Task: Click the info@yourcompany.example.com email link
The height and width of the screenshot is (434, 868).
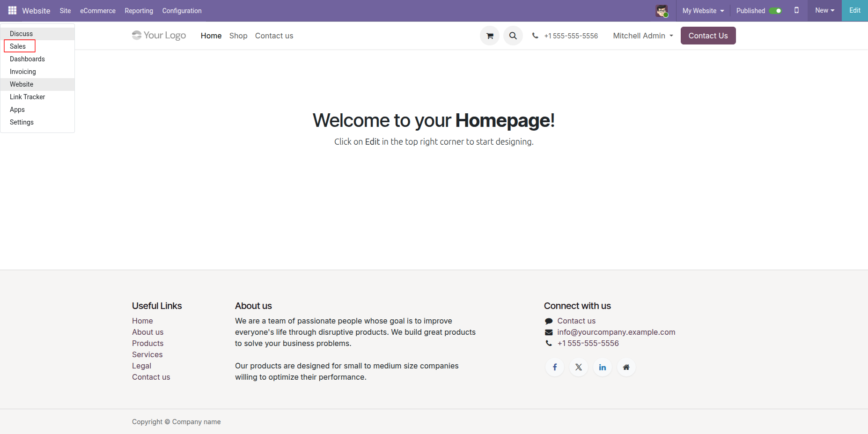Action: coord(616,332)
